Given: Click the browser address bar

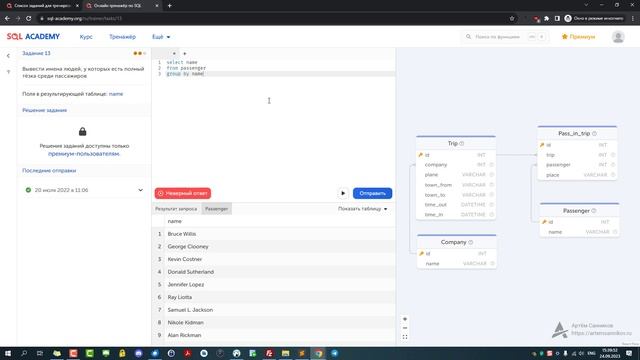Looking at the screenshot, I should pyautogui.click(x=273, y=18).
